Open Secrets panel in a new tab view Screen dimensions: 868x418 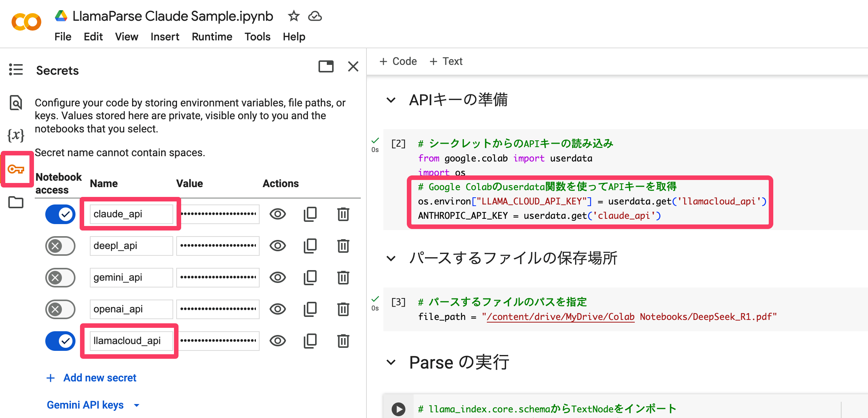click(326, 66)
